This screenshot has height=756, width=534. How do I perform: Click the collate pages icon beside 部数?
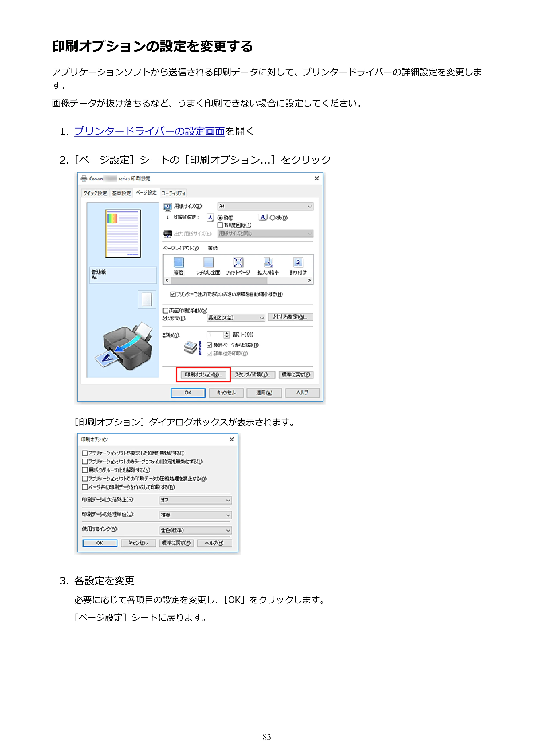[192, 347]
